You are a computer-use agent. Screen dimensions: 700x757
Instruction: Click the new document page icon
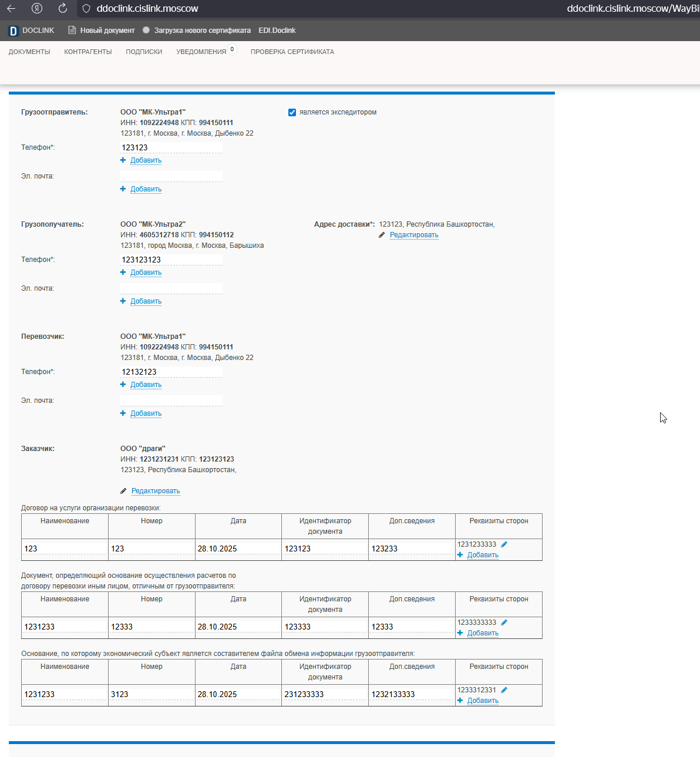(72, 31)
